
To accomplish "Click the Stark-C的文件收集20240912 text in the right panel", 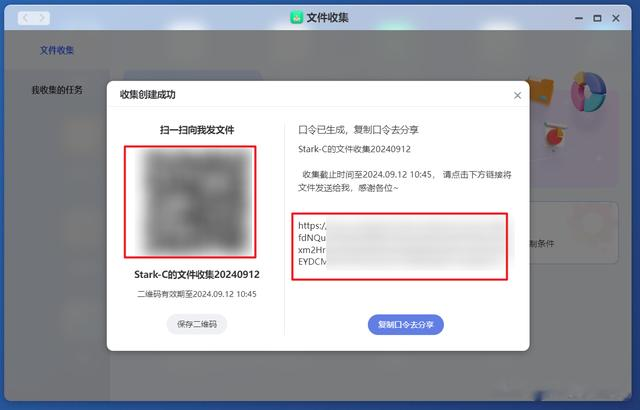I will (x=354, y=149).
